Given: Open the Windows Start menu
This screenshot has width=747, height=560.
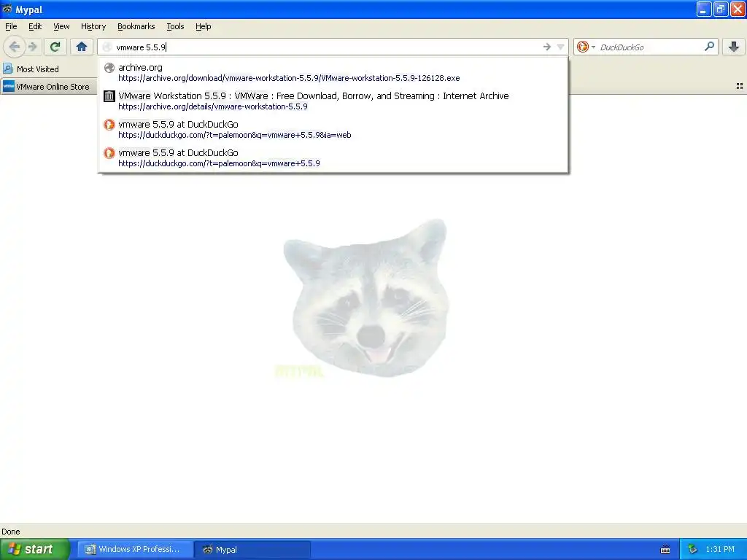Looking at the screenshot, I should (35, 549).
